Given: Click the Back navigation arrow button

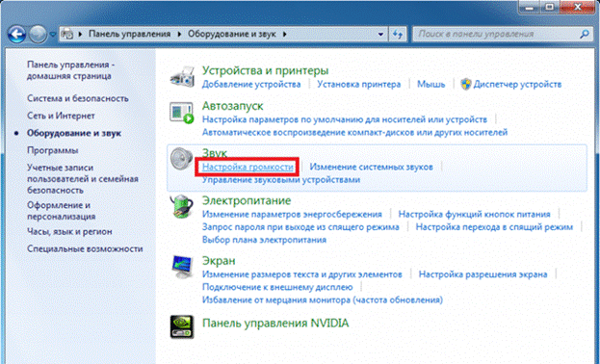Looking at the screenshot, I should [16, 35].
